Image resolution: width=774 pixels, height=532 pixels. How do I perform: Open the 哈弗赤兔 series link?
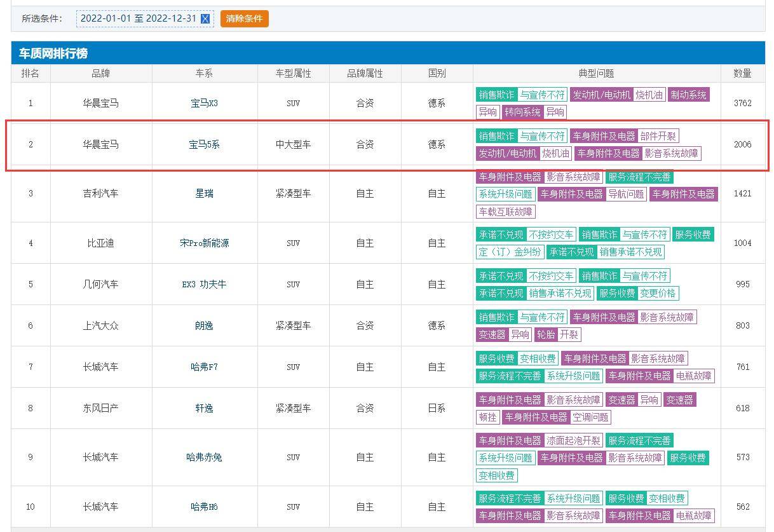(205, 457)
